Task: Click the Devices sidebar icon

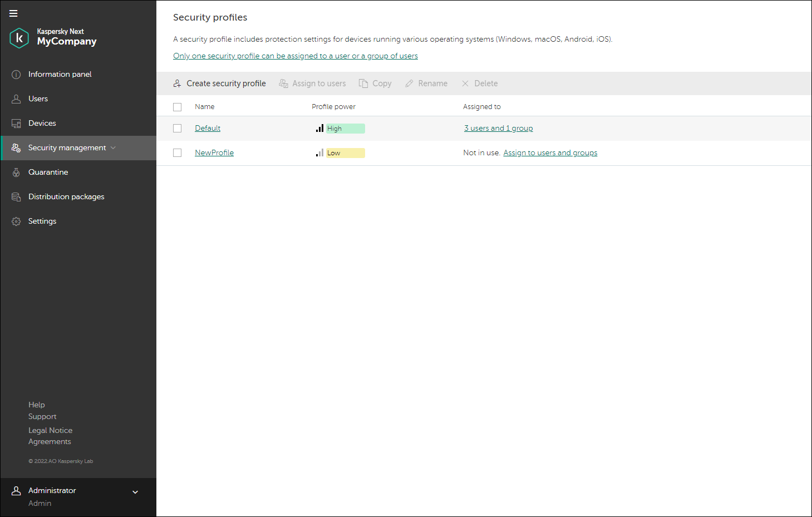Action: [16, 124]
